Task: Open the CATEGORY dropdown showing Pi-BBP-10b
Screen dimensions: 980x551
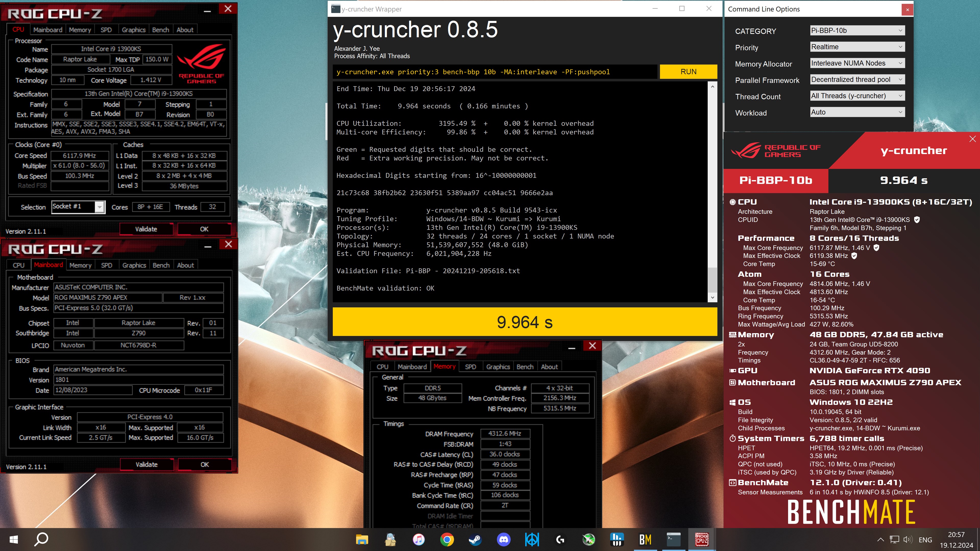Action: point(857,30)
